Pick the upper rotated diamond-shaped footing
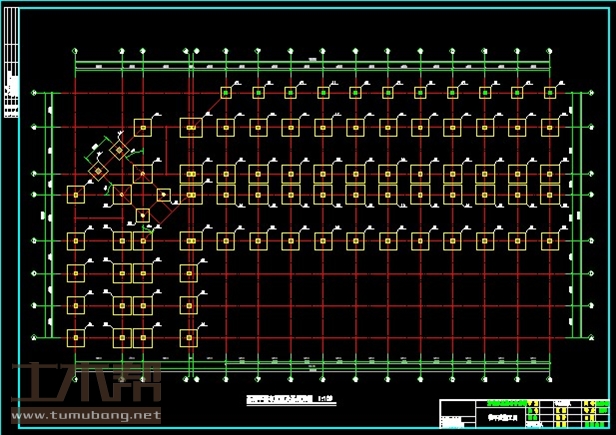Screen dimensions: 616x435 click(x=119, y=150)
